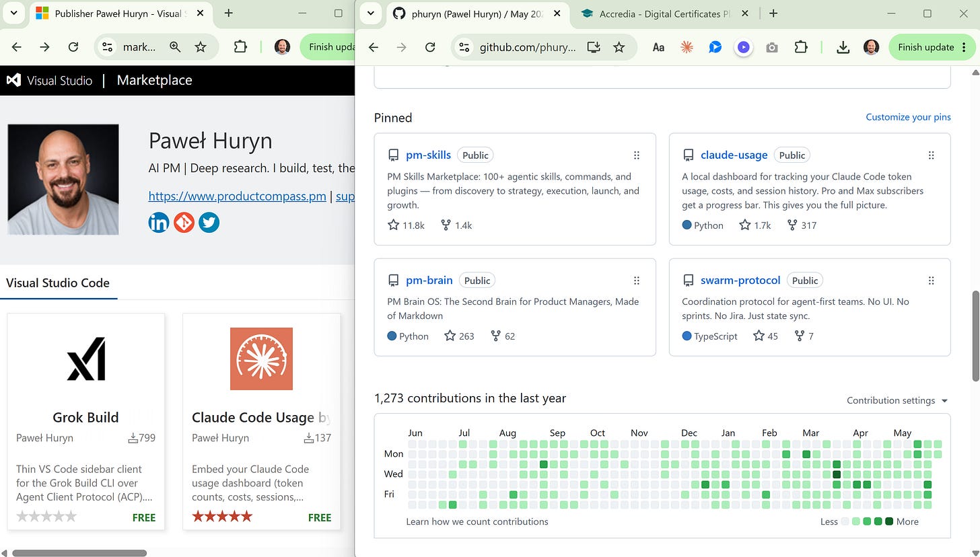This screenshot has width=980, height=557.
Task: Click drag handle on pm-brain pinned card
Action: tap(637, 281)
